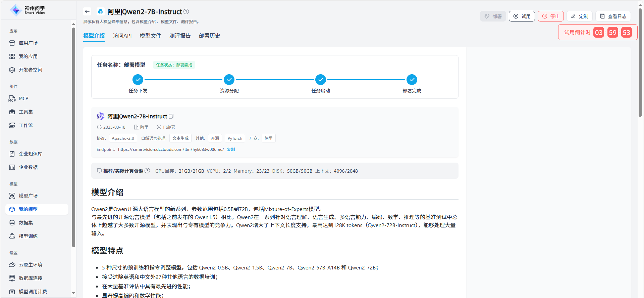The height and width of the screenshot is (298, 644).
Task: Click the 查看日志 button
Action: pos(613,16)
